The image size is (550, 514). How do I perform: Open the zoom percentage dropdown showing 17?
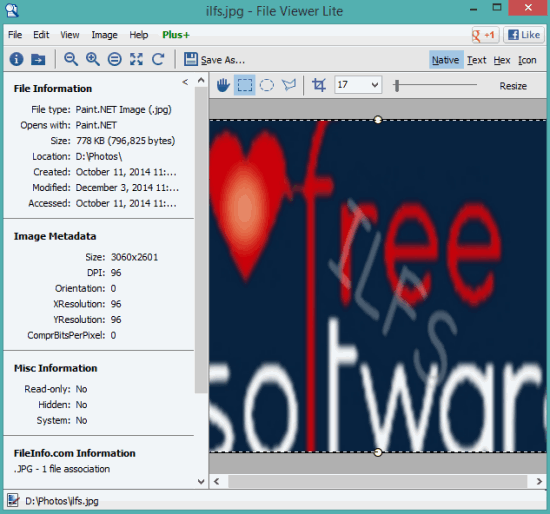(358, 85)
